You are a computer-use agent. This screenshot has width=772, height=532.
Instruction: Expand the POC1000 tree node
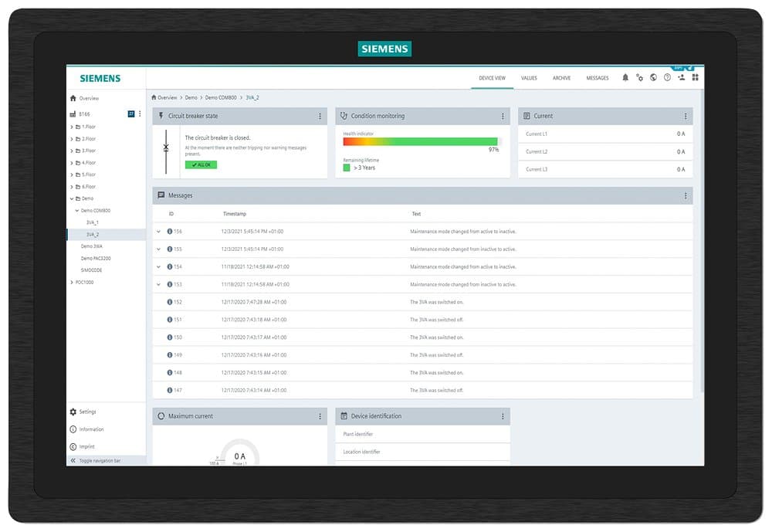coord(72,283)
